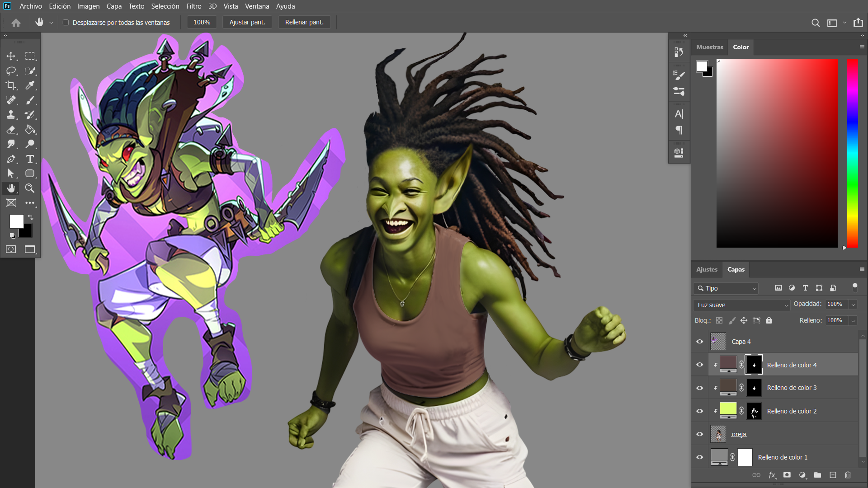868x488 pixels.
Task: Create a new layer group
Action: pyautogui.click(x=817, y=475)
